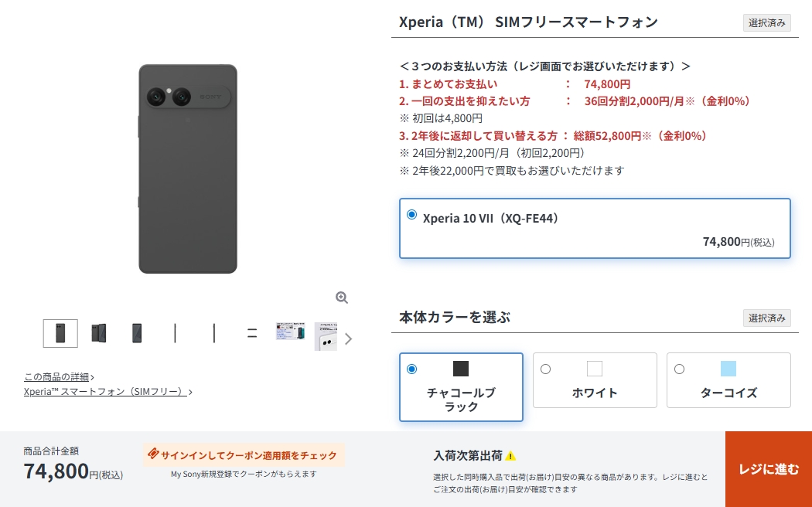Choose the ターコイズ color radio option
Screen dimensions: 812x507
[679, 369]
